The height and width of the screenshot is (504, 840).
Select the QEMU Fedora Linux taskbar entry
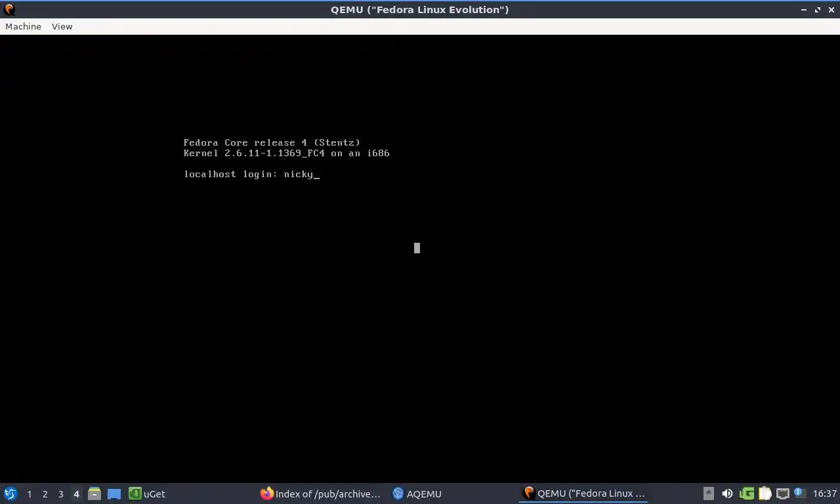pos(584,493)
